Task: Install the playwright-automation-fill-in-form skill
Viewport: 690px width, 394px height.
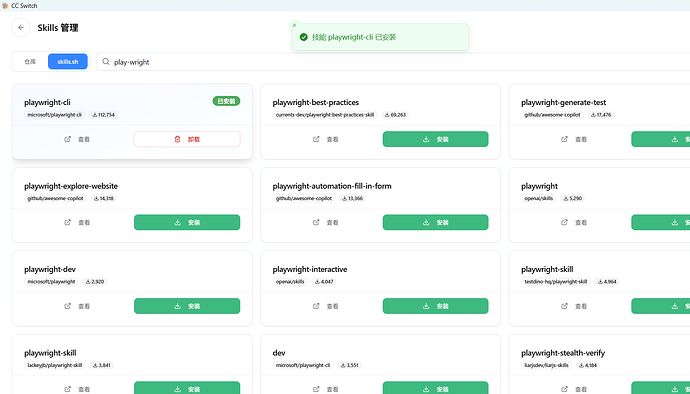Action: pos(435,222)
